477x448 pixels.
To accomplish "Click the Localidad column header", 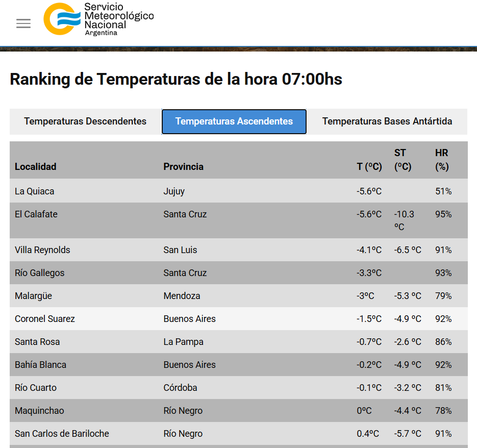I will (x=36, y=167).
